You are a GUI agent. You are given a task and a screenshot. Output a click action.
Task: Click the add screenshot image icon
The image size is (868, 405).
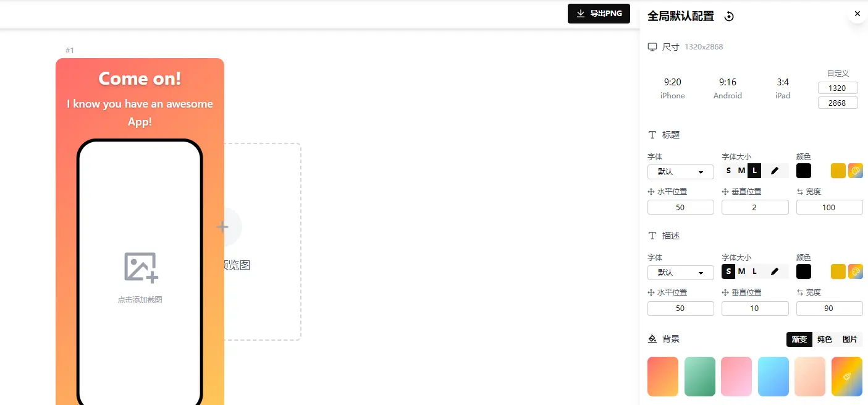pos(141,268)
